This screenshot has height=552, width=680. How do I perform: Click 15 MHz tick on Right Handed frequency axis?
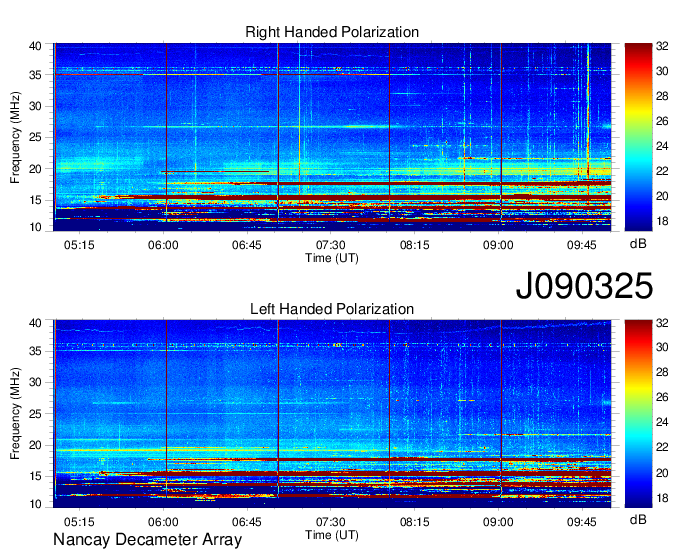pos(35,200)
